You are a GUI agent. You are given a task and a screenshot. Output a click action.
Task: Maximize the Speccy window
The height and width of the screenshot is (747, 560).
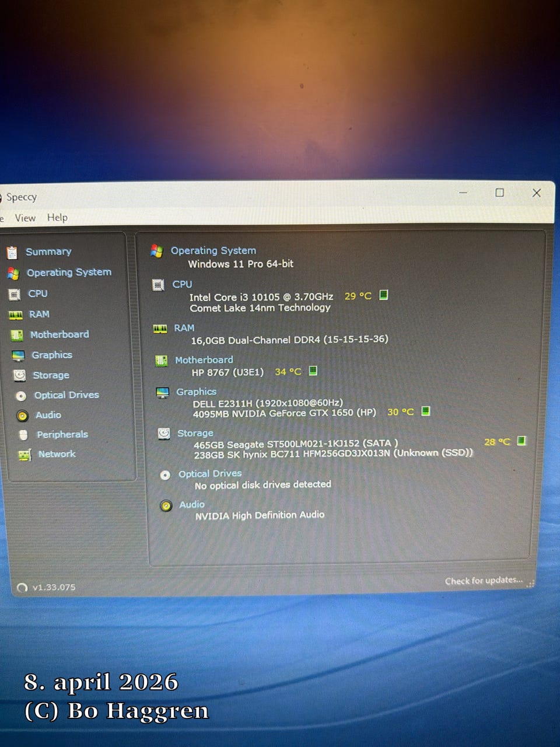499,193
